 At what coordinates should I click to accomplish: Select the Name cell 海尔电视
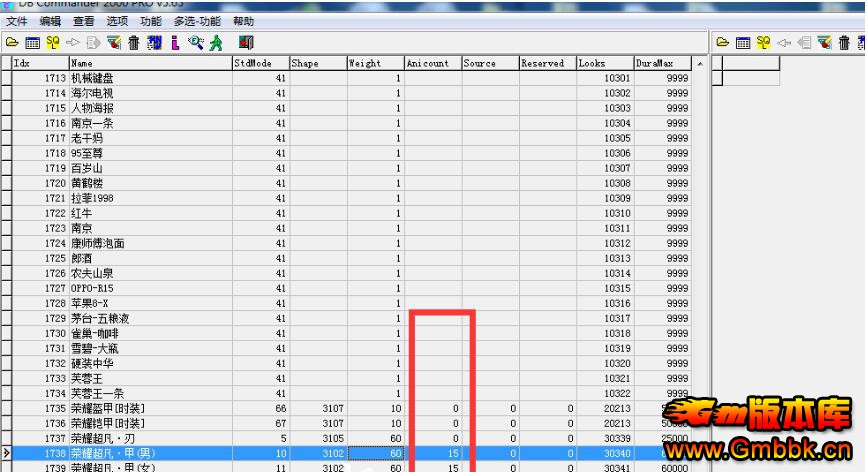coord(151,93)
